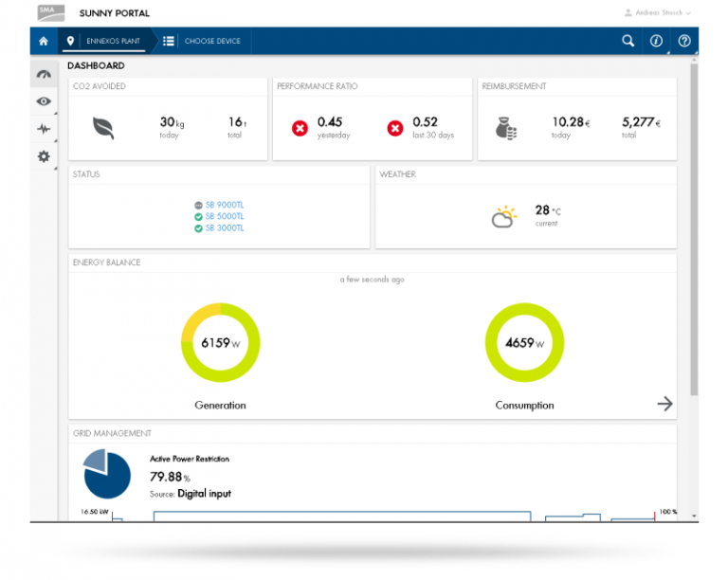Click the reimbursement money bag icon
728x580 pixels.
(x=506, y=128)
